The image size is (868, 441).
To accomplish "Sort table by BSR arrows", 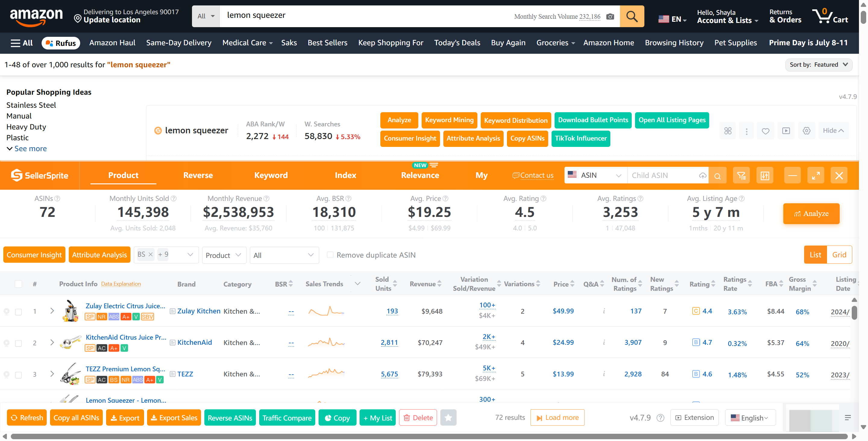I will 291,284.
